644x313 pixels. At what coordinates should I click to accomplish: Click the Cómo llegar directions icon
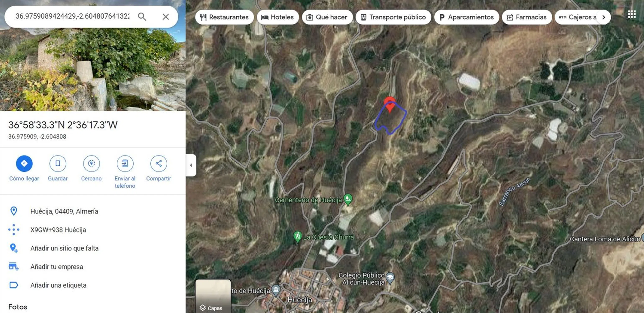click(x=24, y=164)
